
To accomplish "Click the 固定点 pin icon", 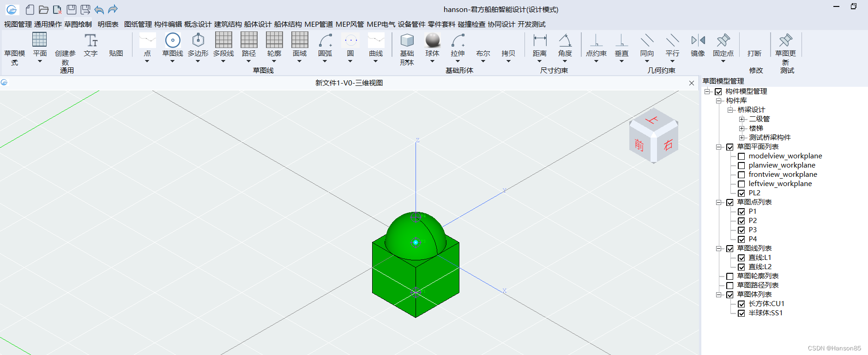I will (723, 41).
